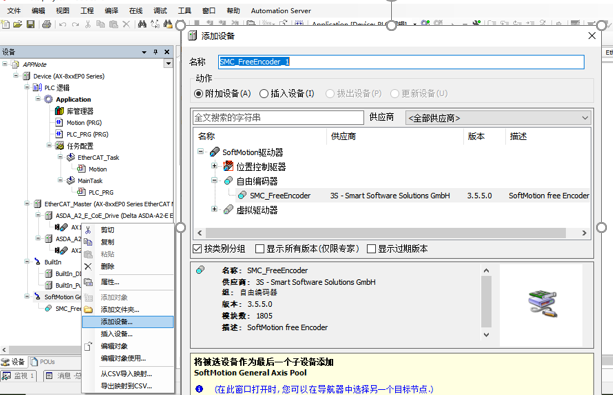
Task: Switch to the POUs tab
Action: point(43,362)
